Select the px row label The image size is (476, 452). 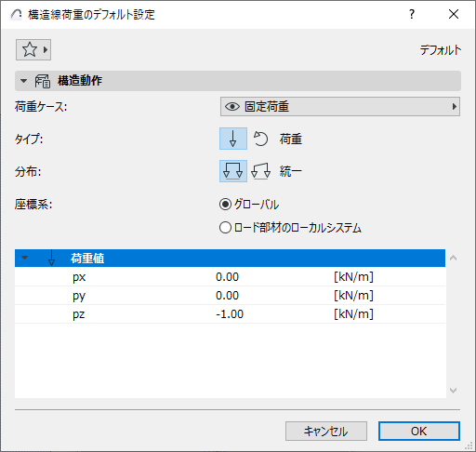tap(79, 277)
